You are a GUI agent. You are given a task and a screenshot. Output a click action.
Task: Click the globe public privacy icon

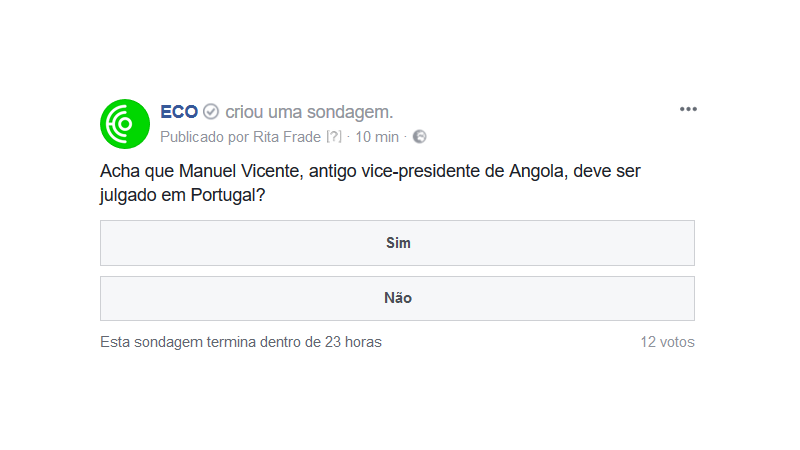420,137
